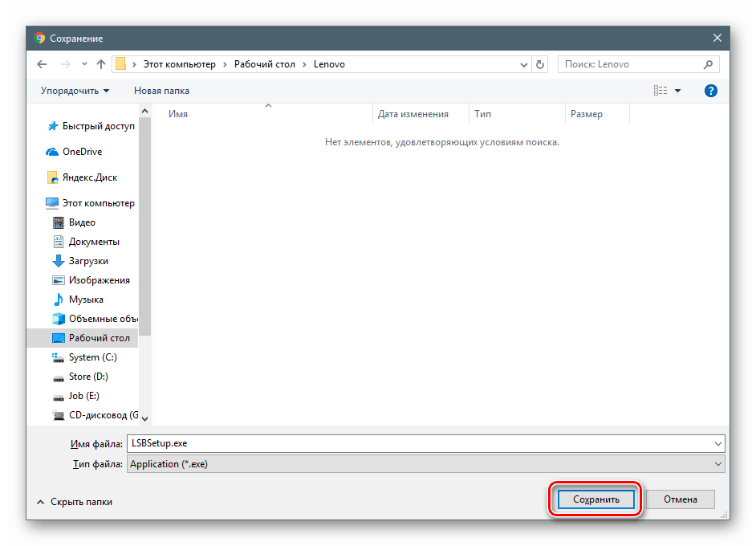Open the view options dropdown arrow
The width and height of the screenshot is (756, 546).
coord(677,91)
